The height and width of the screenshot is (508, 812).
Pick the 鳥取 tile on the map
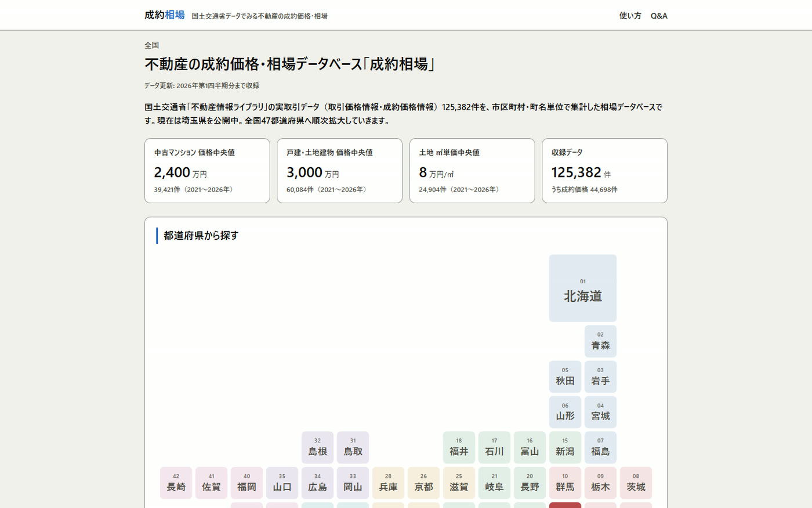click(353, 448)
